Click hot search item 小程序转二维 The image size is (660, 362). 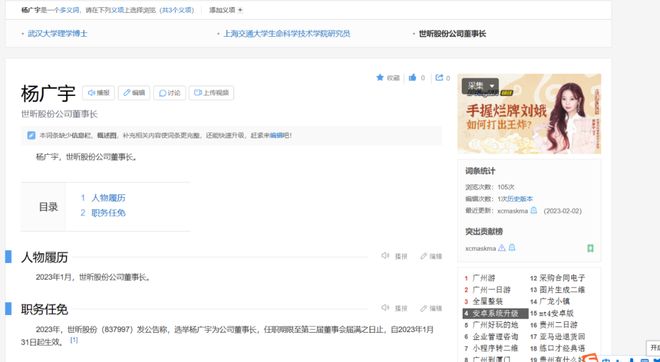tap(495, 349)
